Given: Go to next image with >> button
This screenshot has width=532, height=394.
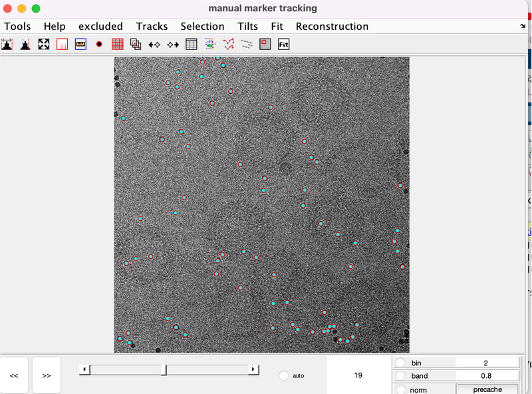Looking at the screenshot, I should [47, 375].
